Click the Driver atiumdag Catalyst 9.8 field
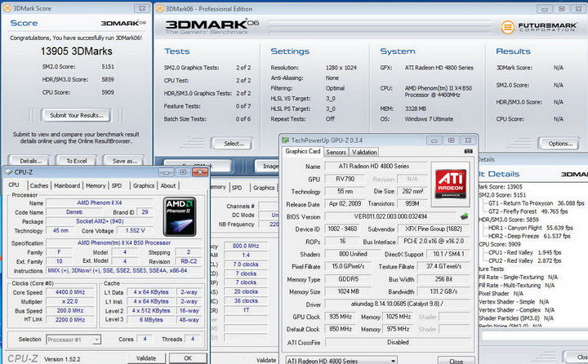The width and height of the screenshot is (588, 364). pyautogui.click(x=398, y=304)
